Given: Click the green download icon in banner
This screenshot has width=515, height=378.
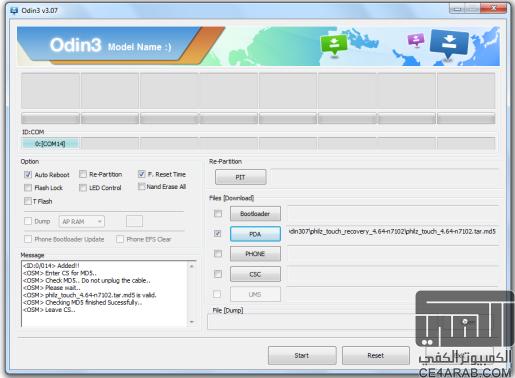Looking at the screenshot, I should [x=334, y=44].
